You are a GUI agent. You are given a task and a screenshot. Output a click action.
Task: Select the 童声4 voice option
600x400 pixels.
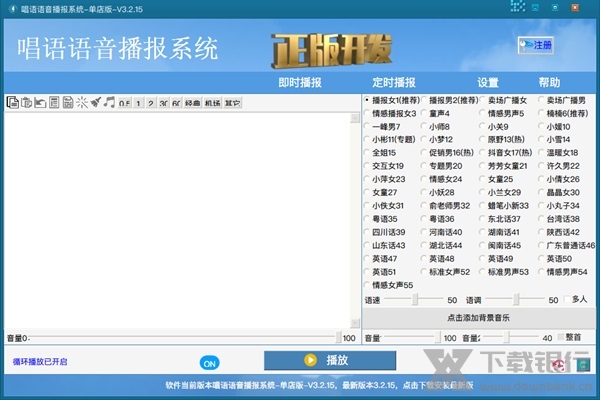(x=435, y=113)
